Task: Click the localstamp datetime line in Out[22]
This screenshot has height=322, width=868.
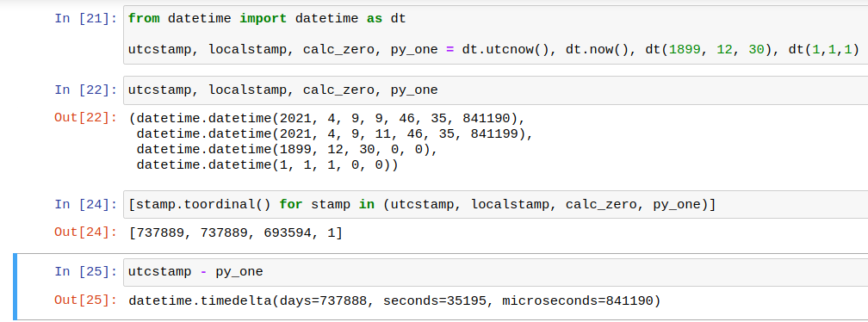Action: point(334,134)
